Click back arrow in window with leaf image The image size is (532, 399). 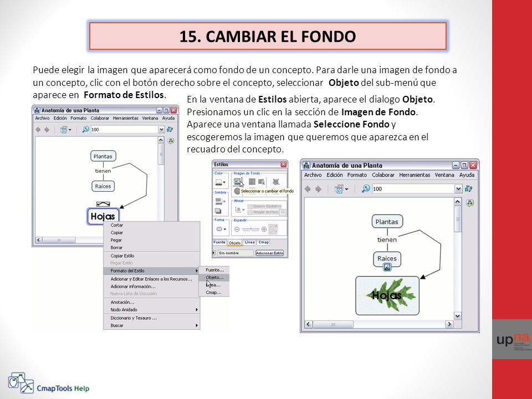[308, 189]
